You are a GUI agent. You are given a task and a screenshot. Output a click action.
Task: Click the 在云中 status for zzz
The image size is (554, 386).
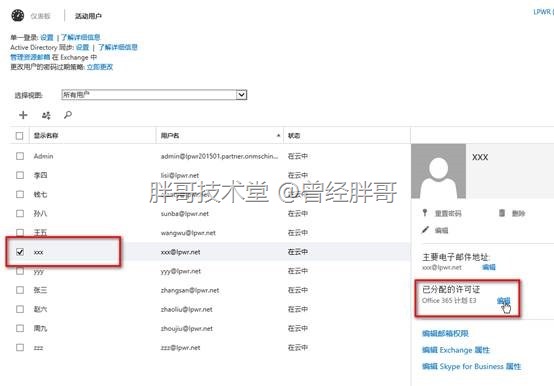pos(298,348)
